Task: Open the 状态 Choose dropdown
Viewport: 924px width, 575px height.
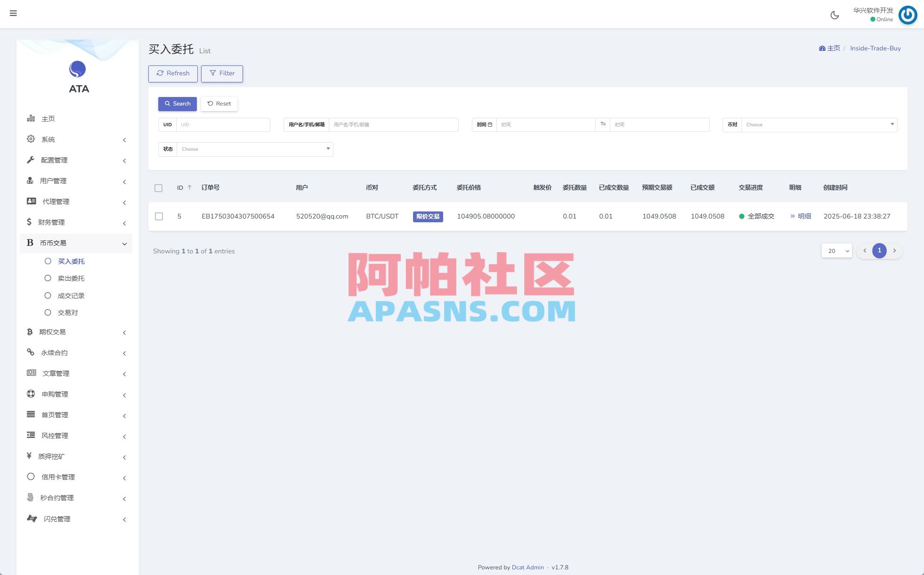Action: click(254, 149)
